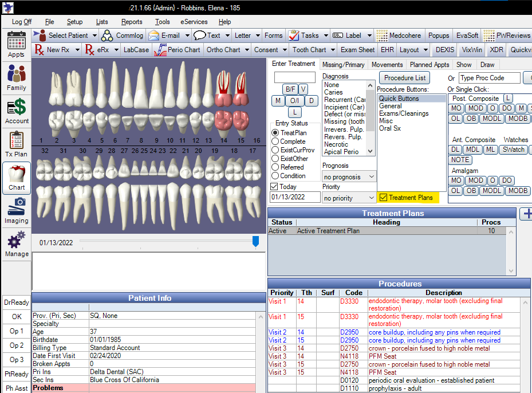This screenshot has height=393, width=532.
Task: Click the SWatch quick button
Action: 513,150
